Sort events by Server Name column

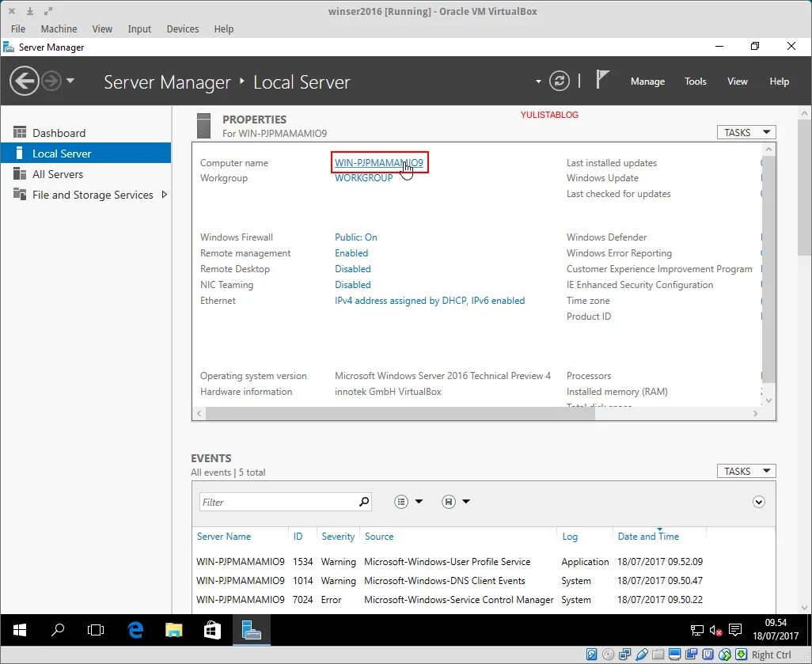point(224,537)
